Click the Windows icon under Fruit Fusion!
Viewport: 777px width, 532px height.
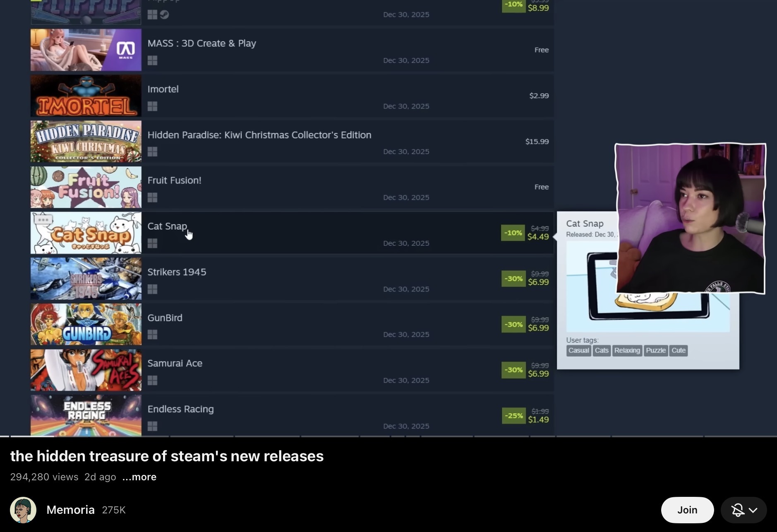(x=152, y=198)
